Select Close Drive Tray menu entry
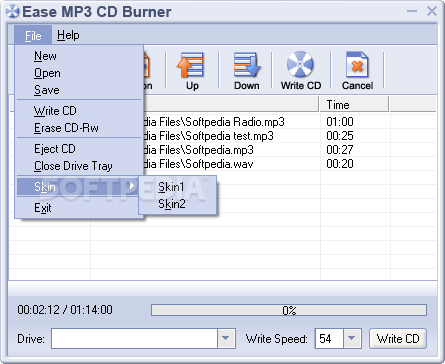445x364 pixels. [x=79, y=166]
